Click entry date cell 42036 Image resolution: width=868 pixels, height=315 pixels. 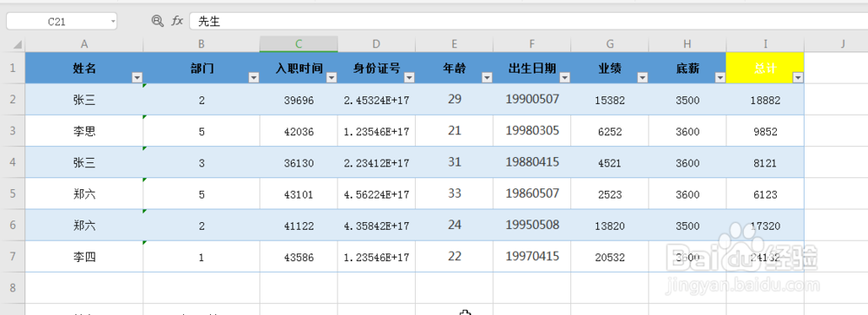coord(299,131)
